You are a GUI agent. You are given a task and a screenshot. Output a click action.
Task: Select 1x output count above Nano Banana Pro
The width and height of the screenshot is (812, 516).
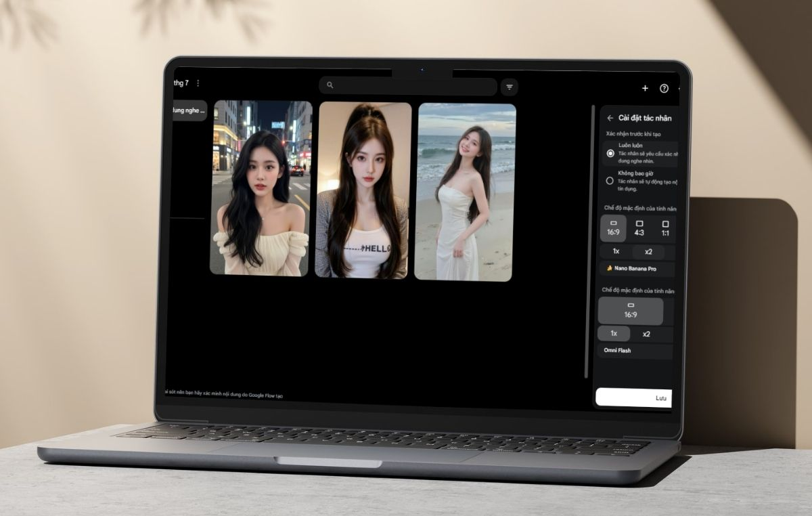click(x=616, y=251)
